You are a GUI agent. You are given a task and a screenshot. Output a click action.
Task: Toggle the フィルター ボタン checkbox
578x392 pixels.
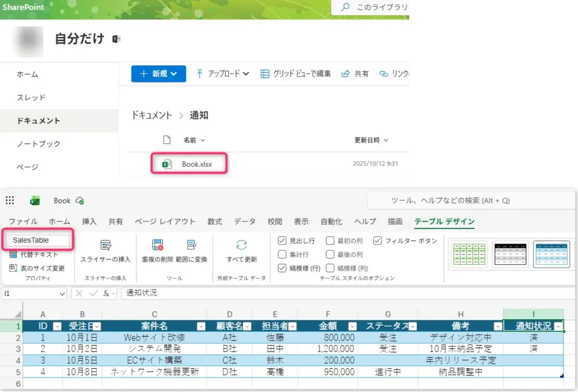pos(377,241)
